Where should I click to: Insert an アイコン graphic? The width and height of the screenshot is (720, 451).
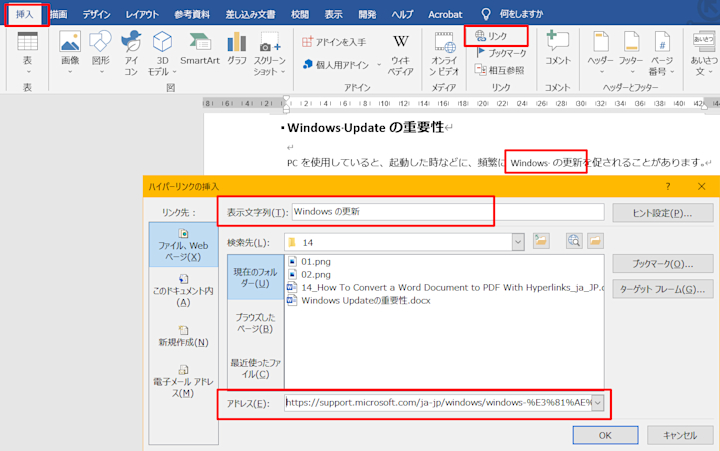tap(131, 53)
